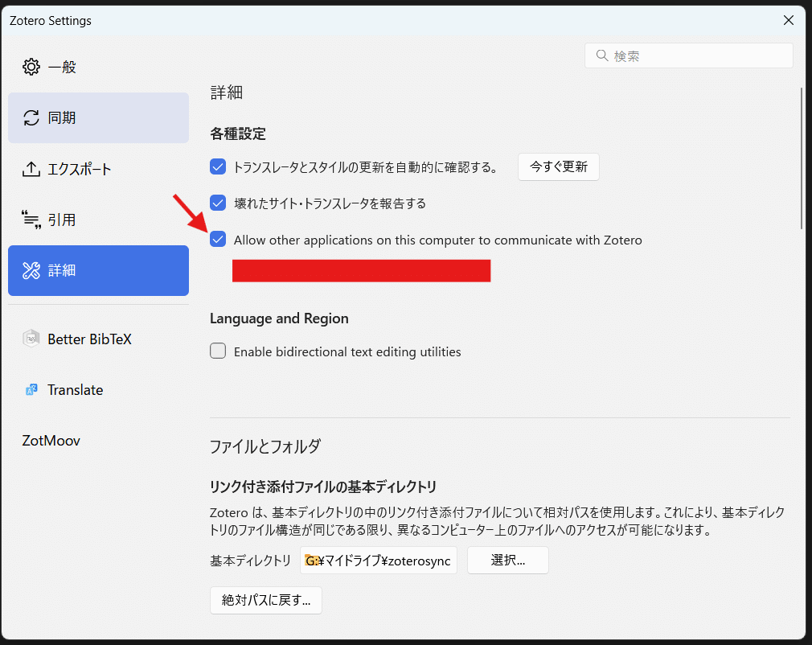
Task: Enable bidirectional text editing utilities
Action: tap(218, 351)
